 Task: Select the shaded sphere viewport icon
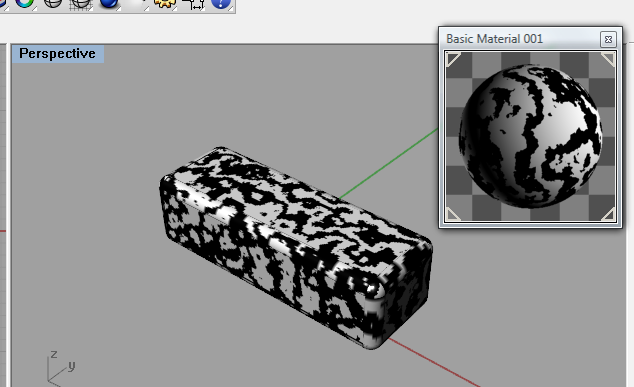[53, 3]
